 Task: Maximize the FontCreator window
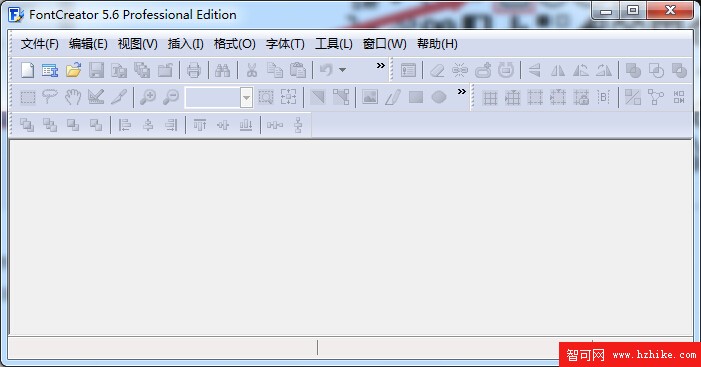pyautogui.click(x=633, y=11)
